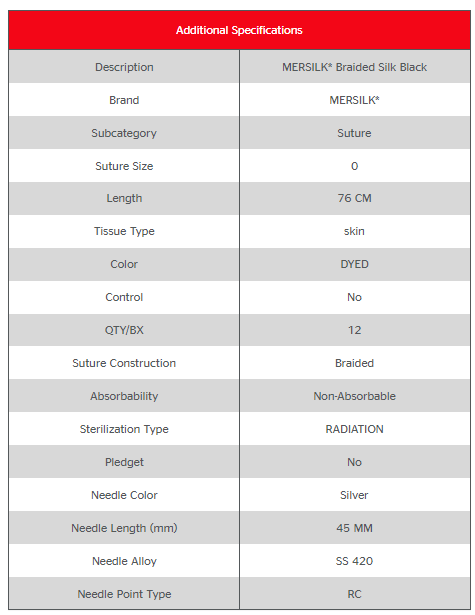Click the 45 MM needle length value
The width and height of the screenshot is (475, 615).
(x=354, y=528)
